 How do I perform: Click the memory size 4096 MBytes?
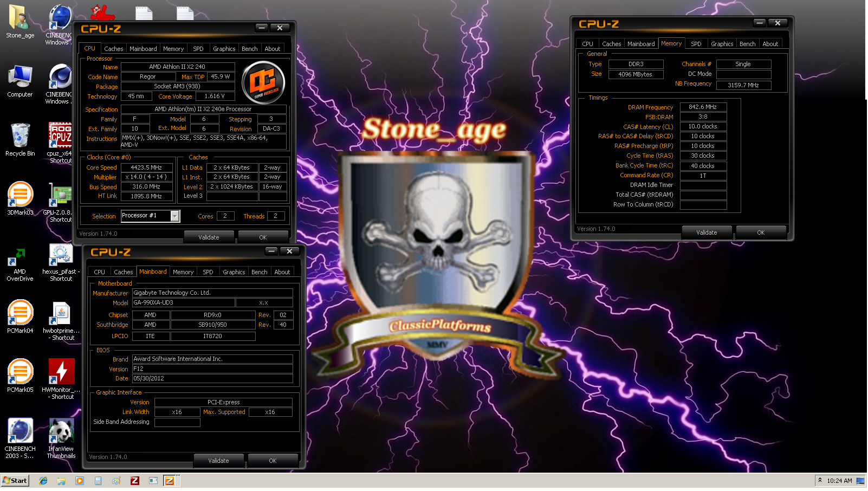(x=636, y=74)
